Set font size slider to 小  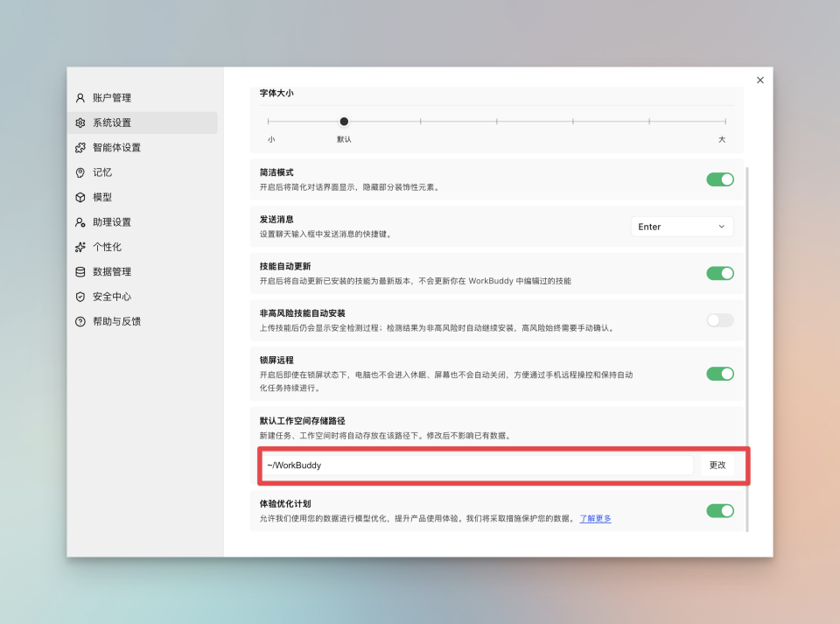pos(269,122)
